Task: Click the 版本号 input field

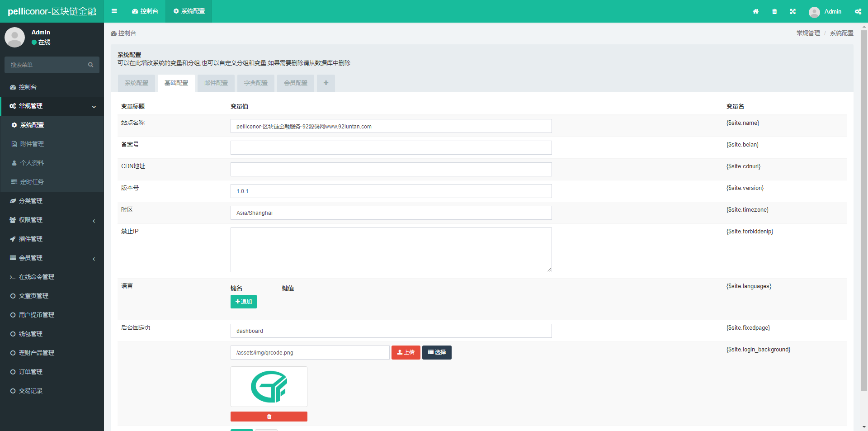Action: point(391,191)
